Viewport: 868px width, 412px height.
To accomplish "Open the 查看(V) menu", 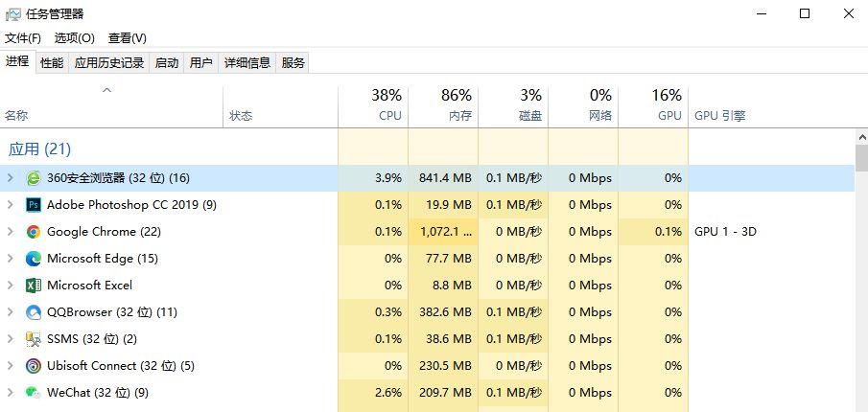I will (127, 38).
